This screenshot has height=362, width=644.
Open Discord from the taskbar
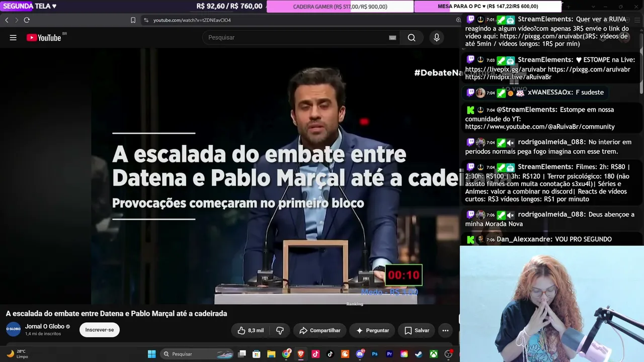360,354
